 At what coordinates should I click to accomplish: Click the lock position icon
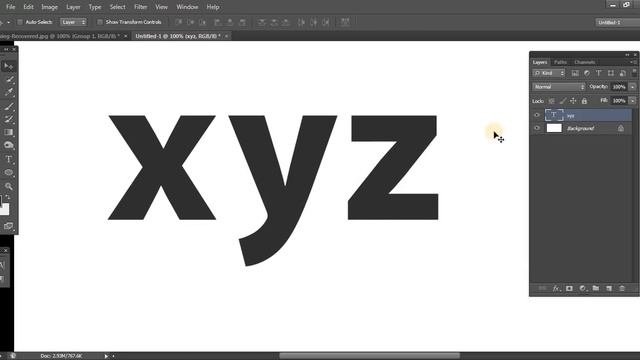click(x=573, y=101)
